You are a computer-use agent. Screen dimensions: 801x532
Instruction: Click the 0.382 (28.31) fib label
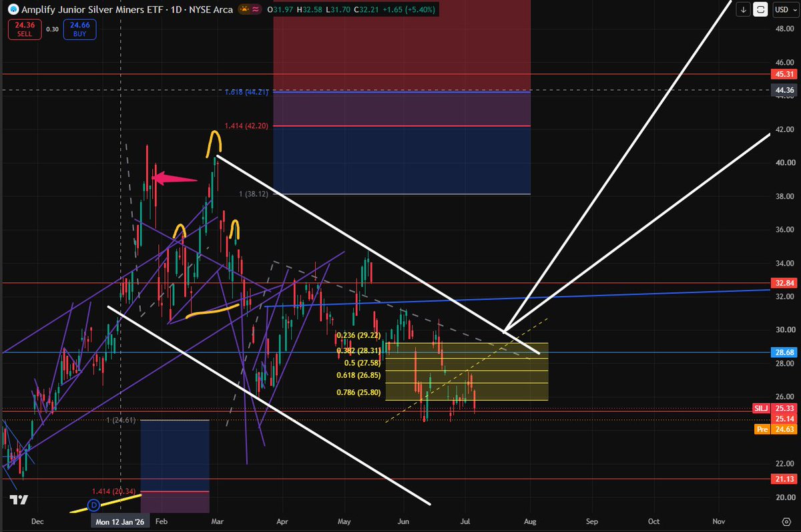pos(357,349)
